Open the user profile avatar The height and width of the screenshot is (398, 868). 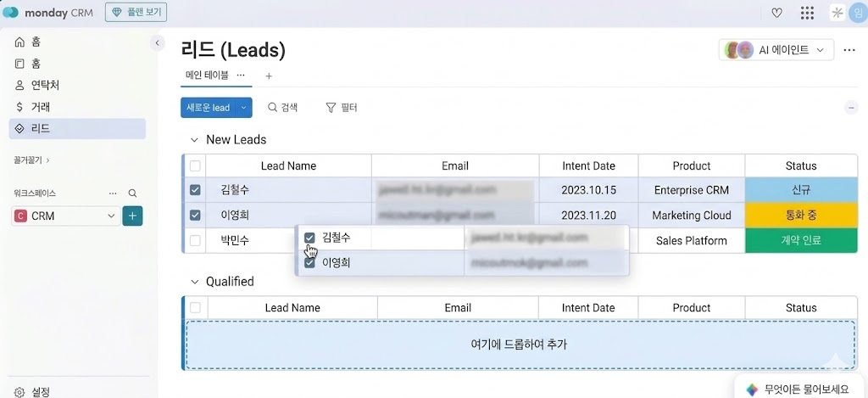point(858,14)
